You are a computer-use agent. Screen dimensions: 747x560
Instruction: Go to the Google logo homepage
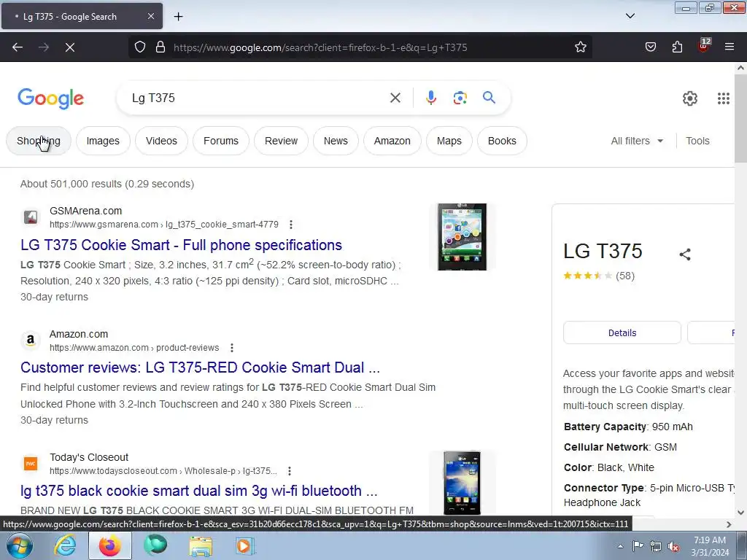[x=51, y=98]
